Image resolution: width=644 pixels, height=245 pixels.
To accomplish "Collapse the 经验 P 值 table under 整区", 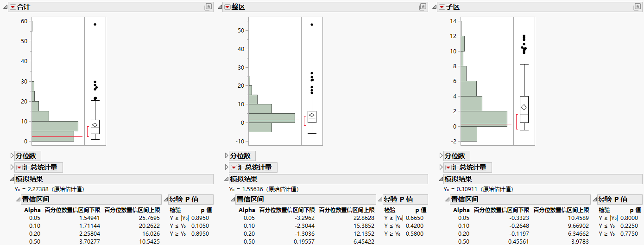I will pyautogui.click(x=380, y=200).
